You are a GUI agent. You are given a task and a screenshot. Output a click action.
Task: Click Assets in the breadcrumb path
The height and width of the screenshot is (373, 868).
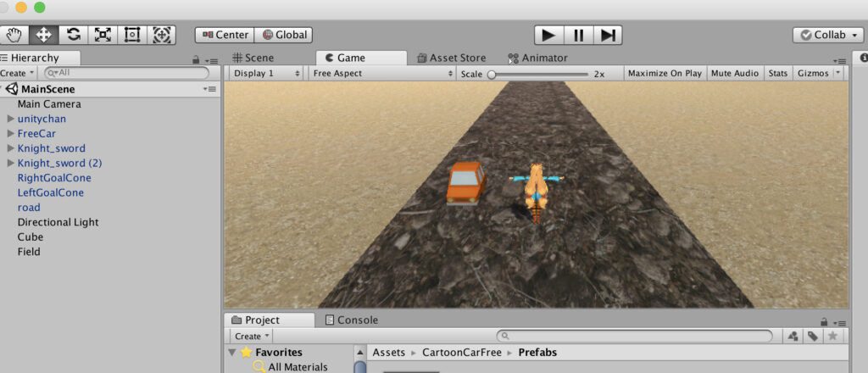[388, 353]
